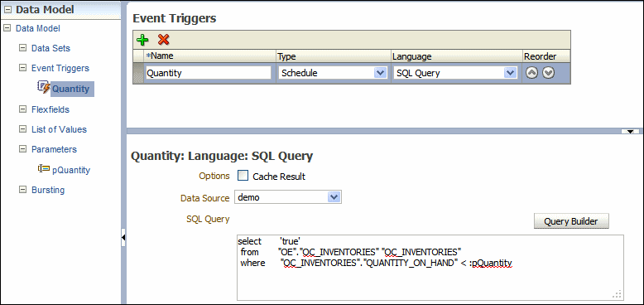Click the Reorder column header
Image resolution: width=644 pixels, height=305 pixels.
click(x=546, y=56)
